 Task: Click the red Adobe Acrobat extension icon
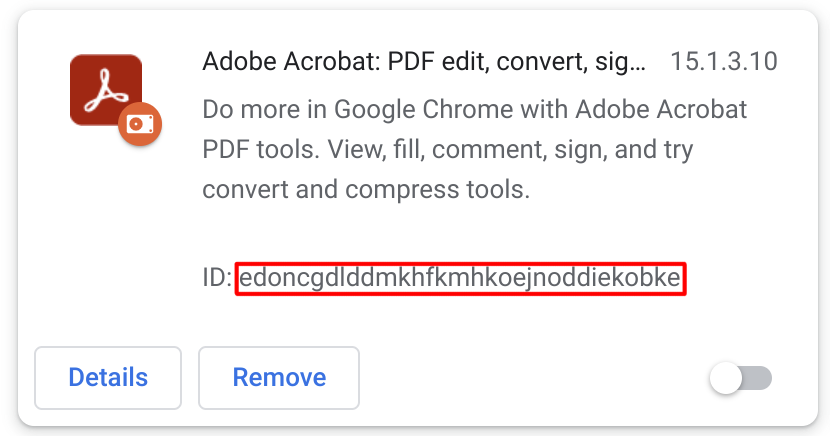[x=104, y=89]
